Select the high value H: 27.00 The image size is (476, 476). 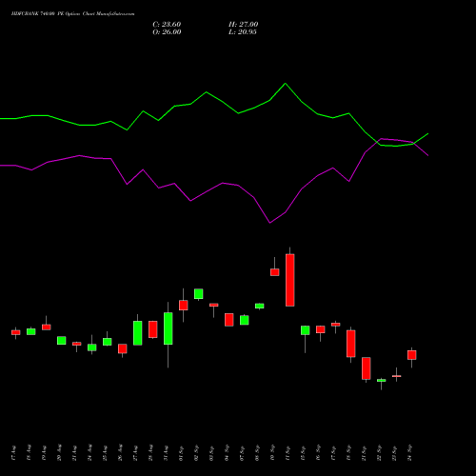pyautogui.click(x=244, y=25)
